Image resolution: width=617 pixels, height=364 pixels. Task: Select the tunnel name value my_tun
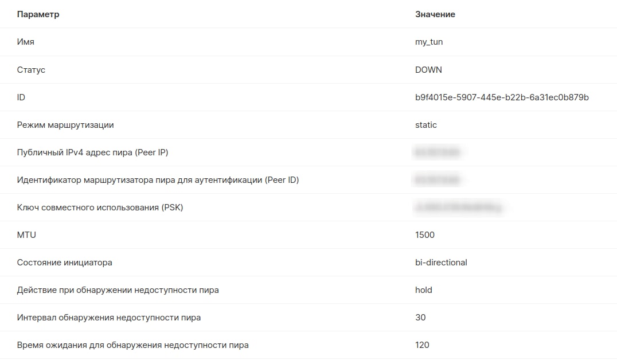pyautogui.click(x=429, y=42)
